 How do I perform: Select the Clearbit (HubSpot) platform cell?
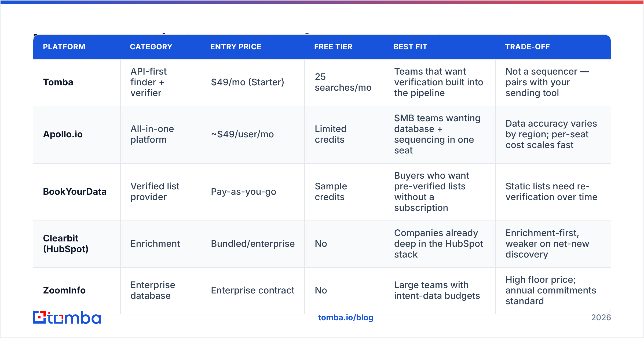(77, 244)
